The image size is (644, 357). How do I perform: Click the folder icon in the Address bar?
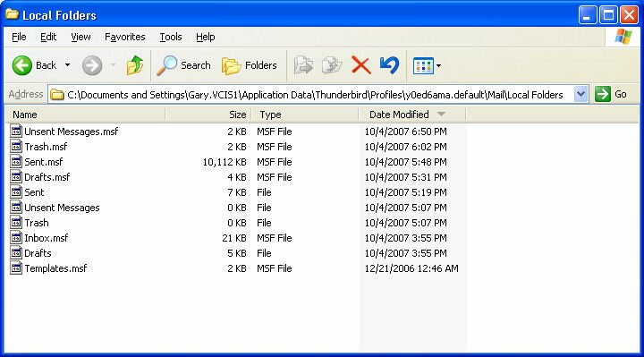click(57, 95)
